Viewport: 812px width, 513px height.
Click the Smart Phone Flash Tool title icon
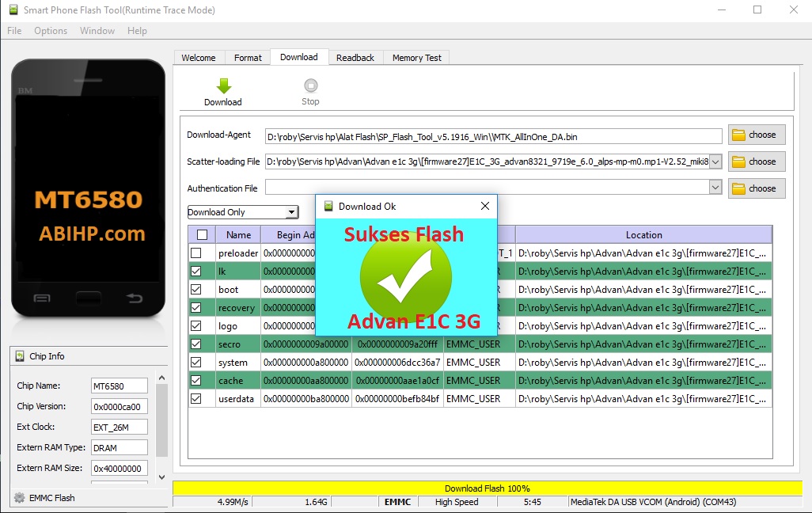click(13, 9)
